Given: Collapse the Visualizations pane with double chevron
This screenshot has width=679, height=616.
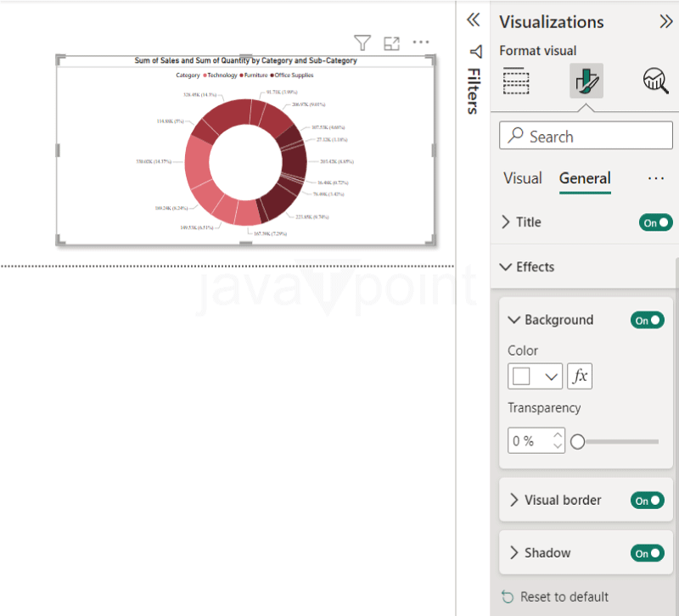Looking at the screenshot, I should 666,21.
